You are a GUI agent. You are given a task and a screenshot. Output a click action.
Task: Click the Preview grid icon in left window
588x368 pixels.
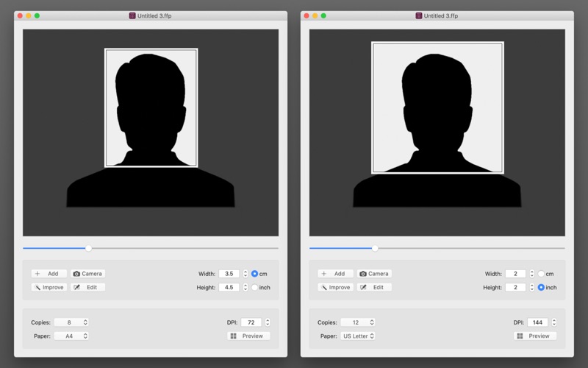pyautogui.click(x=233, y=336)
